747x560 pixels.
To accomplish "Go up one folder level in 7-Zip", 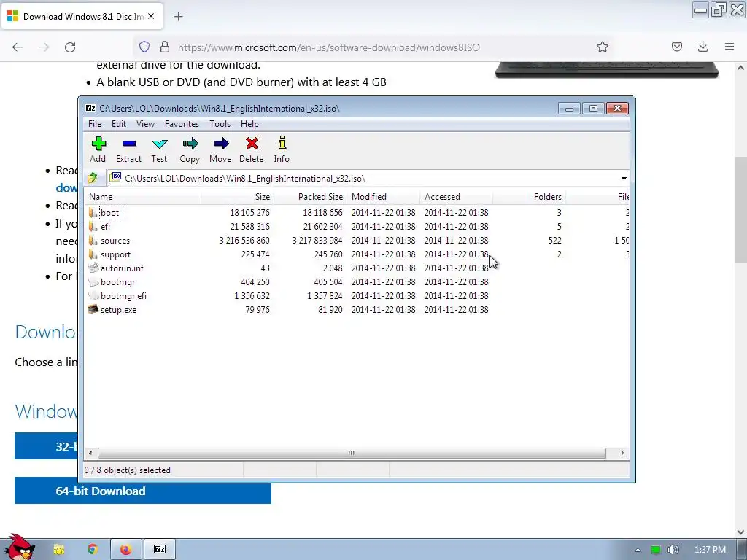I will pyautogui.click(x=93, y=178).
